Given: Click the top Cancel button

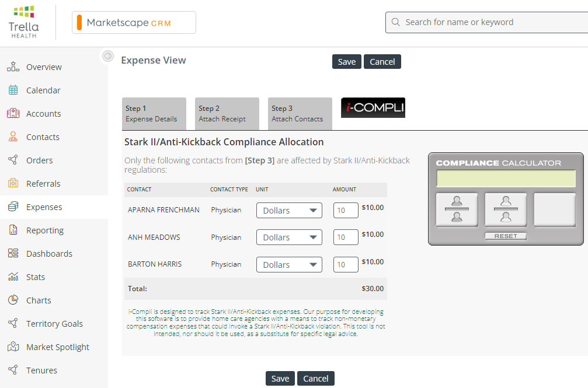Looking at the screenshot, I should tap(382, 61).
